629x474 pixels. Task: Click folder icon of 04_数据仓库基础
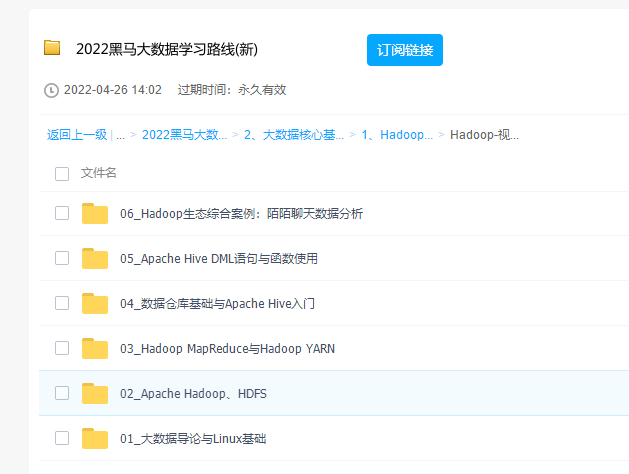tap(95, 303)
